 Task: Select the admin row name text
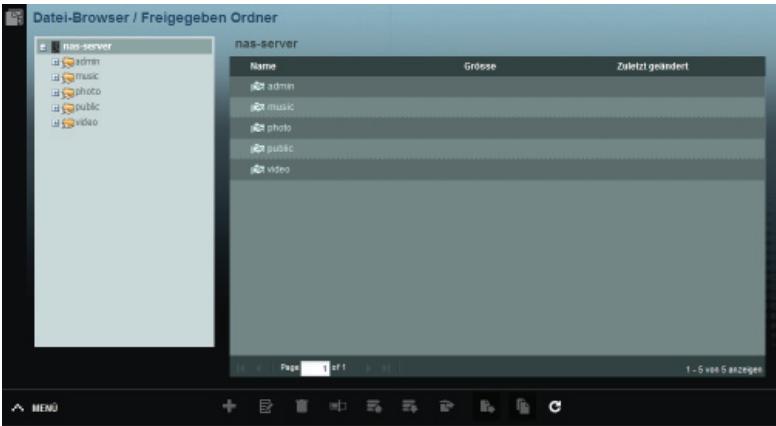(281, 87)
